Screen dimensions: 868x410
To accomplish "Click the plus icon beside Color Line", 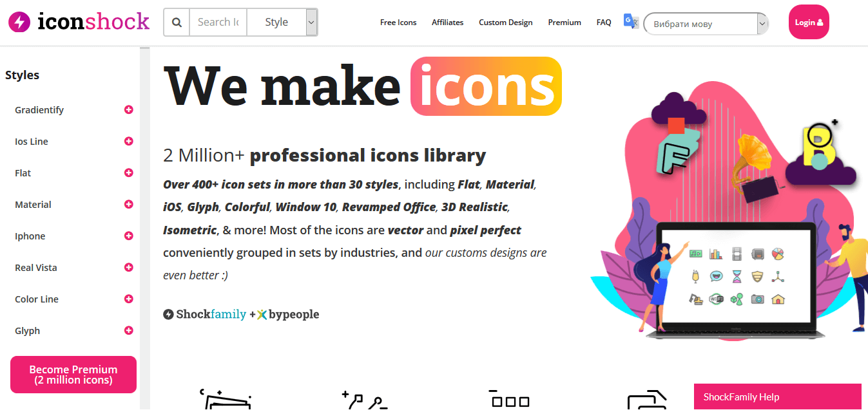I will [x=129, y=299].
